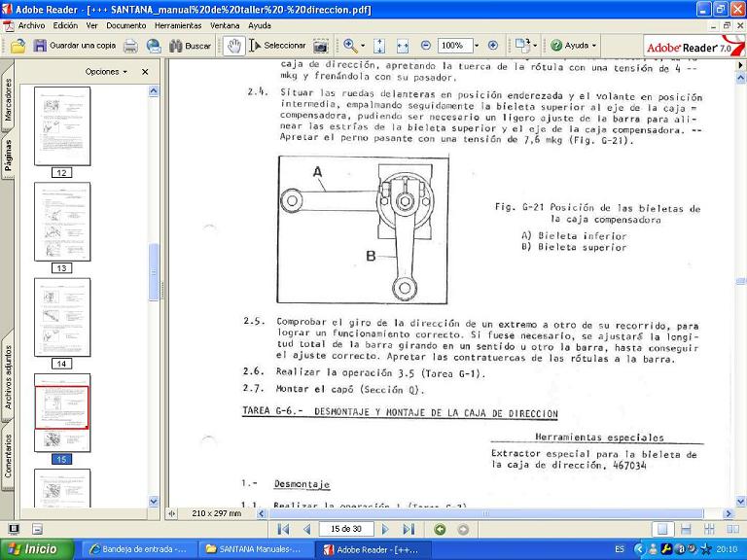Click the Print icon in the toolbar
Screen dimensions: 747x560
[x=130, y=46]
